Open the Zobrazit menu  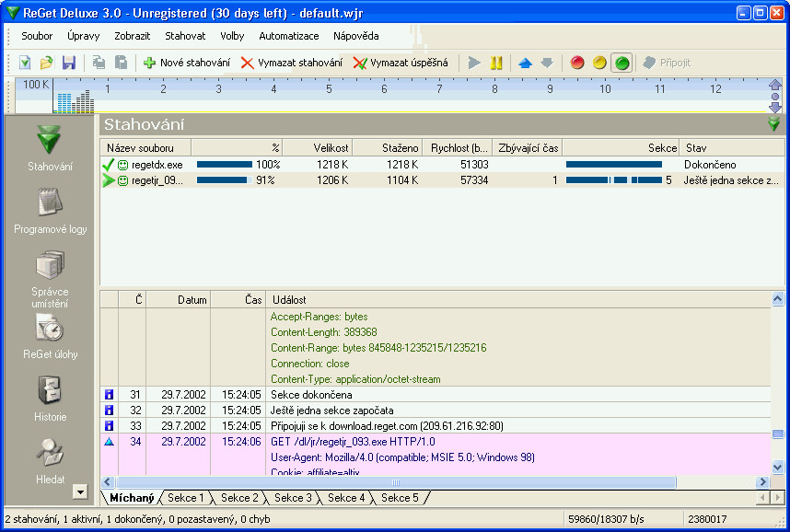pyautogui.click(x=132, y=36)
